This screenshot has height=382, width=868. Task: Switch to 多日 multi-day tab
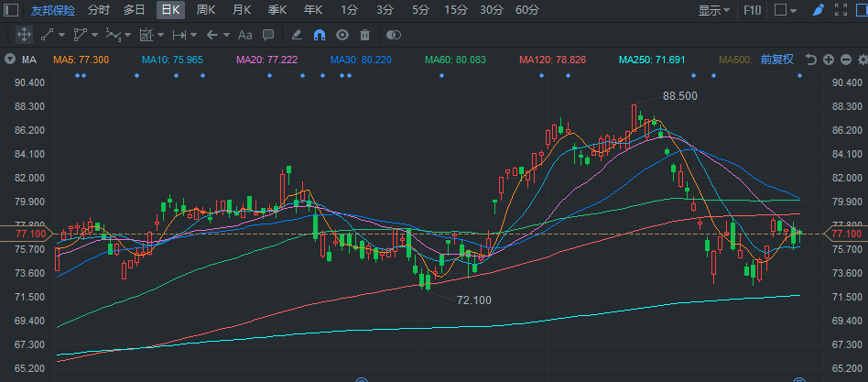tap(134, 10)
